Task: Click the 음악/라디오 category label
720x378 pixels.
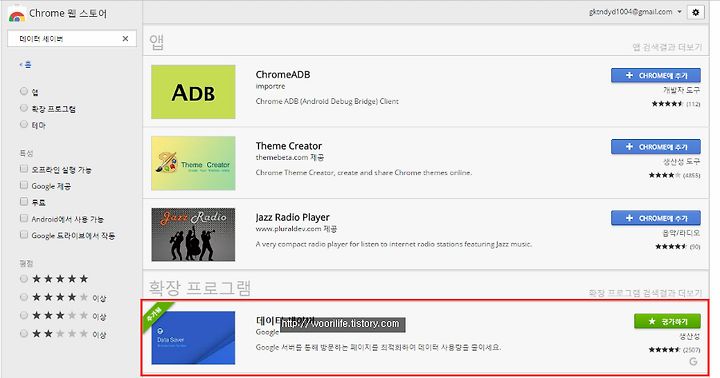Action: click(x=682, y=233)
